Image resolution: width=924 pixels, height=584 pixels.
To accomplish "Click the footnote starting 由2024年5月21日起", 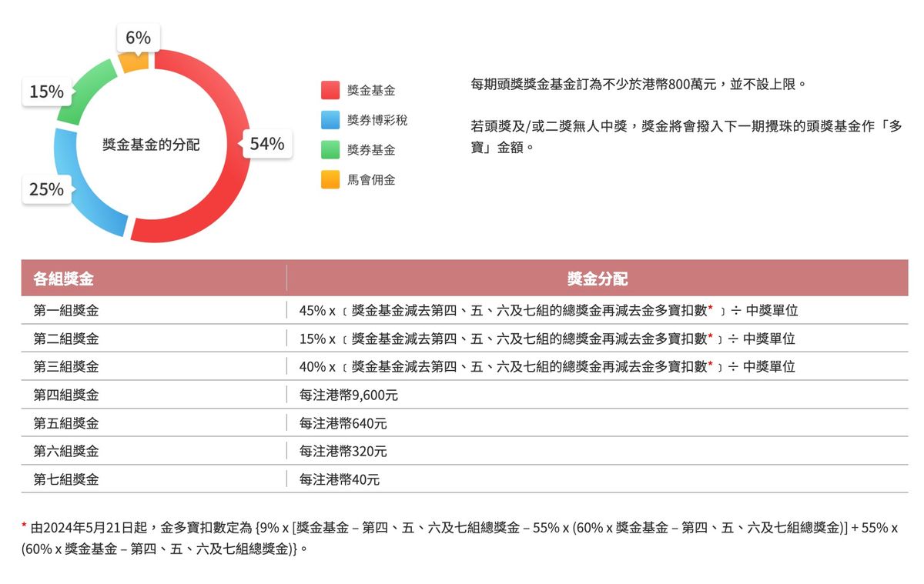I will point(460,538).
